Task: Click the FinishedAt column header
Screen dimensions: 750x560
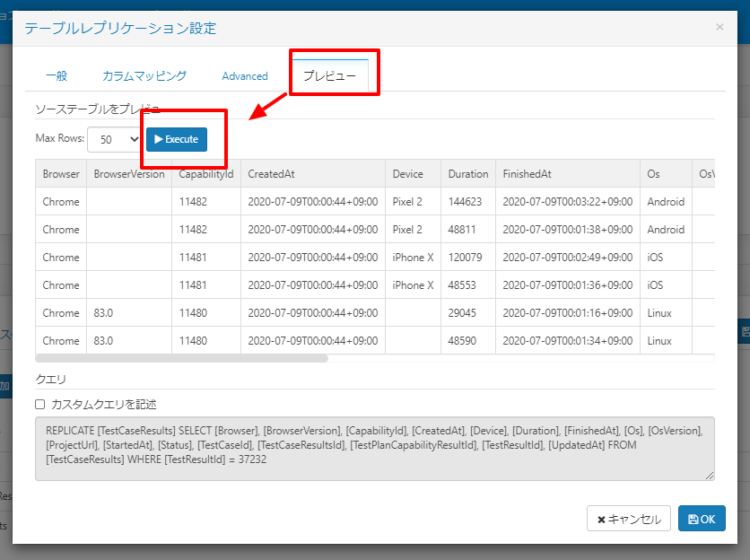Action: 568,174
